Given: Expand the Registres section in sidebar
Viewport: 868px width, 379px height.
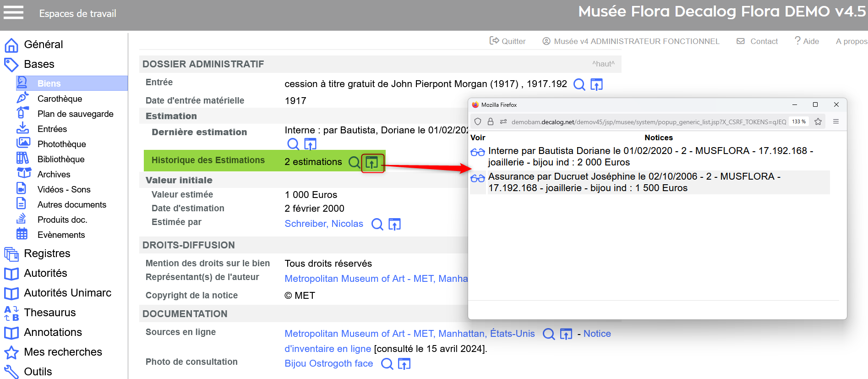Looking at the screenshot, I should point(47,253).
